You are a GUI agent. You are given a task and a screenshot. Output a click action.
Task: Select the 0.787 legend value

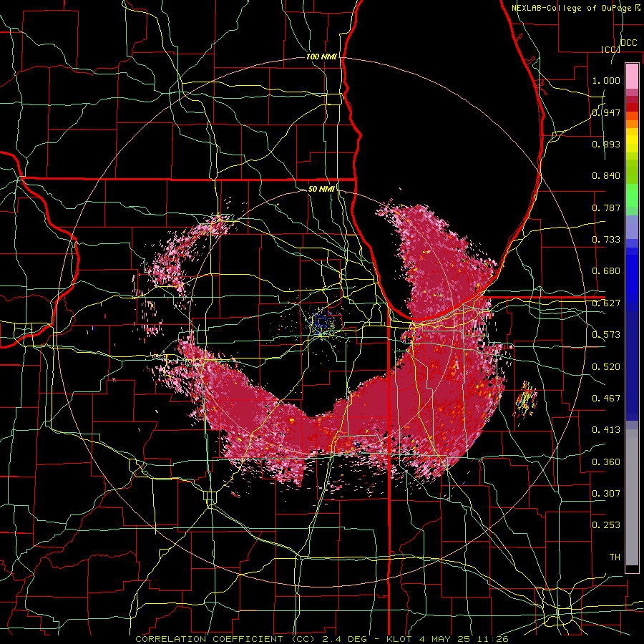click(x=606, y=208)
